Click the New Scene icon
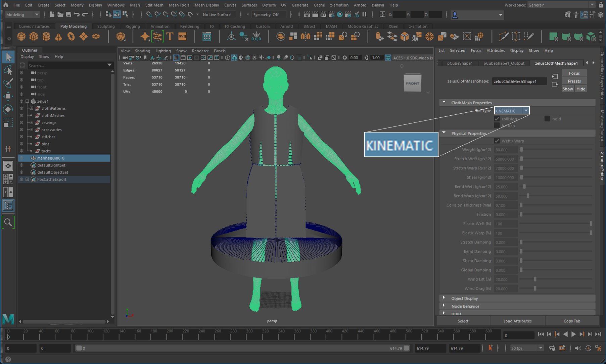The width and height of the screenshot is (606, 364). 52,14
